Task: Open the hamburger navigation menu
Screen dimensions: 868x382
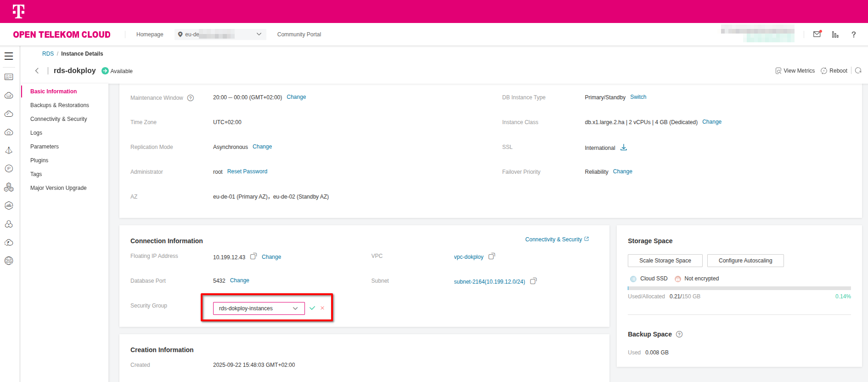Action: [9, 56]
